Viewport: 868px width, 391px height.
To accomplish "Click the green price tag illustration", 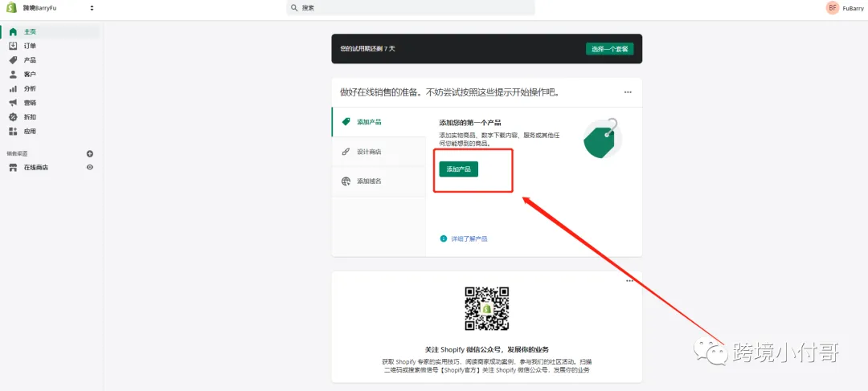I will pyautogui.click(x=602, y=138).
